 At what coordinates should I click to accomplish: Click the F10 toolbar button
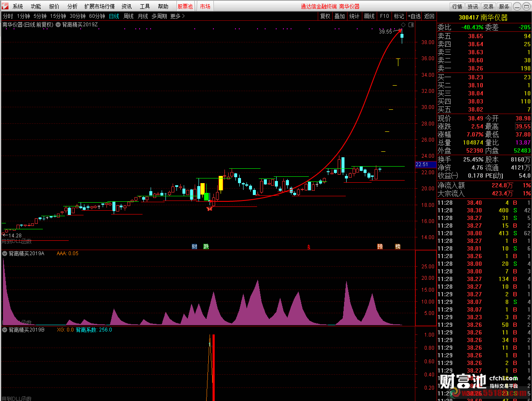pos(384,16)
